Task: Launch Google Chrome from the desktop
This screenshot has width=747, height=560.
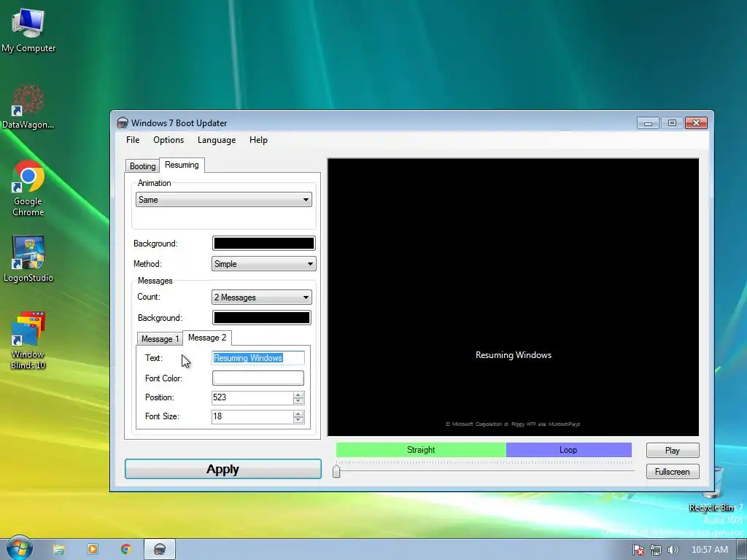Action: [28, 189]
